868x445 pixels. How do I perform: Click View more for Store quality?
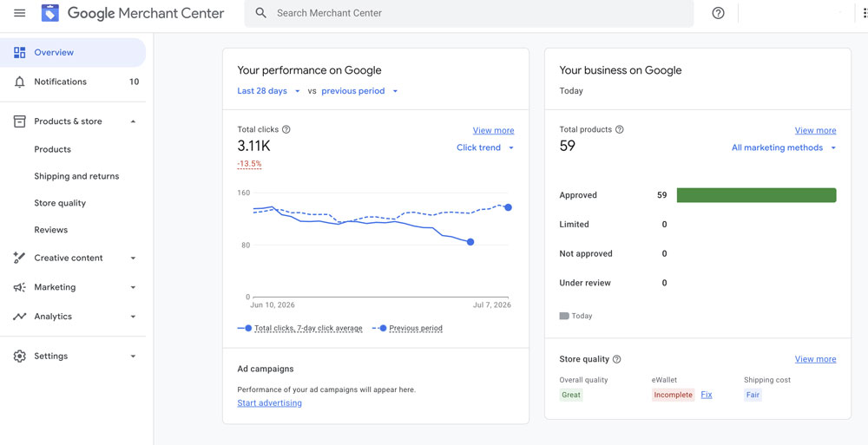(x=815, y=359)
